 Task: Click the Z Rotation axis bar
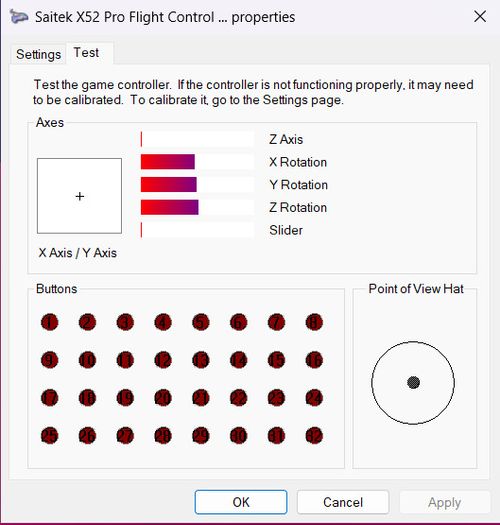197,207
